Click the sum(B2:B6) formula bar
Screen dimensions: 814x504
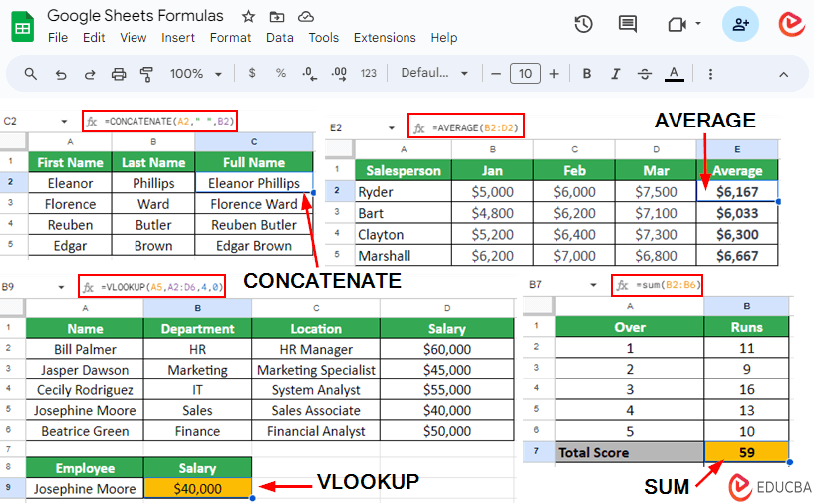point(658,285)
